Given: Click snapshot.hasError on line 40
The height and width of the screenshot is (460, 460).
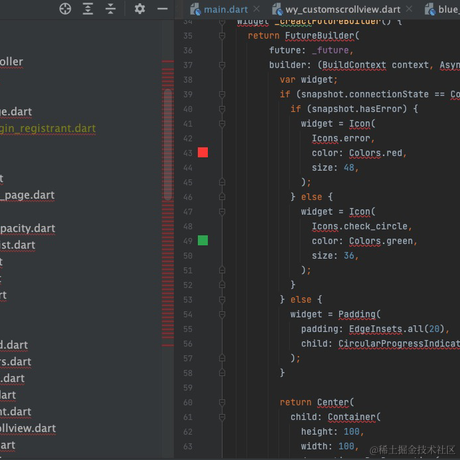Looking at the screenshot, I should point(357,109).
